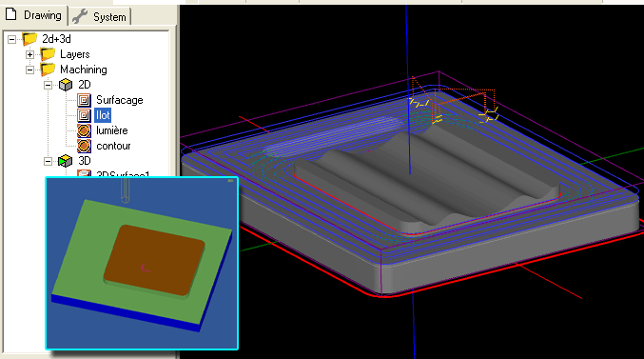Click the island preview thumbnail image
Screen dimensions: 644x359
click(x=142, y=263)
